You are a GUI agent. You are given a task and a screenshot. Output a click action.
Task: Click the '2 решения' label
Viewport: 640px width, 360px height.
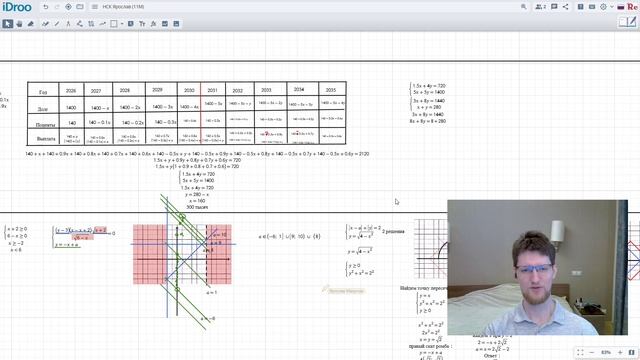click(394, 231)
